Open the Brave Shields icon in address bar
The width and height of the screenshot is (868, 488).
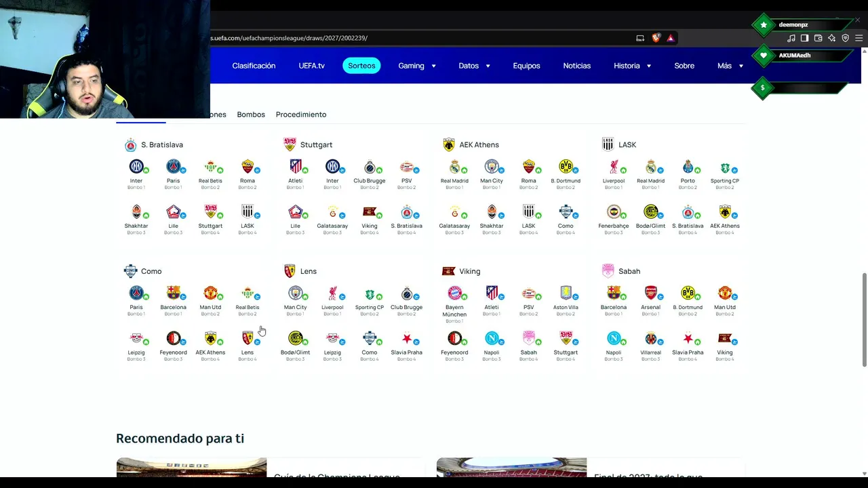click(656, 38)
